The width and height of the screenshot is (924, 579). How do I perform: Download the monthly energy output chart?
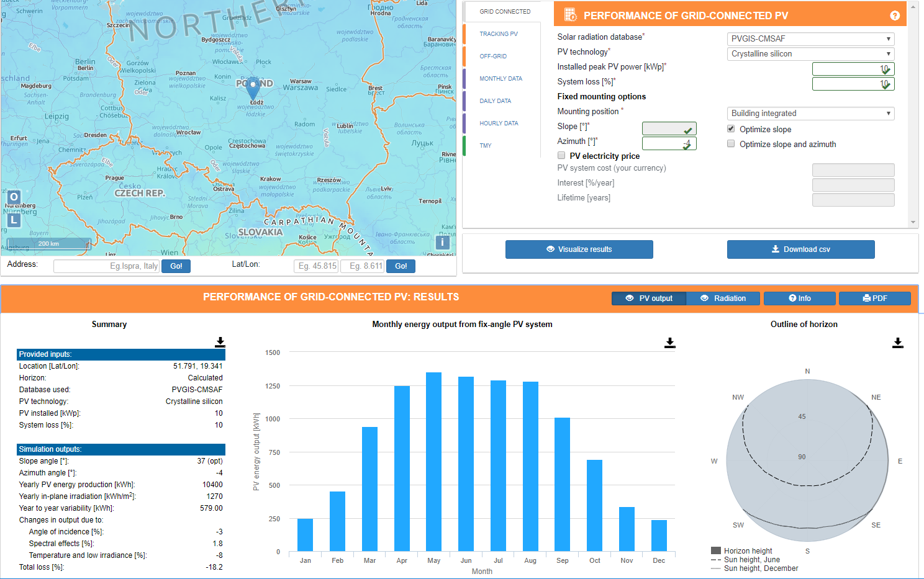(669, 343)
